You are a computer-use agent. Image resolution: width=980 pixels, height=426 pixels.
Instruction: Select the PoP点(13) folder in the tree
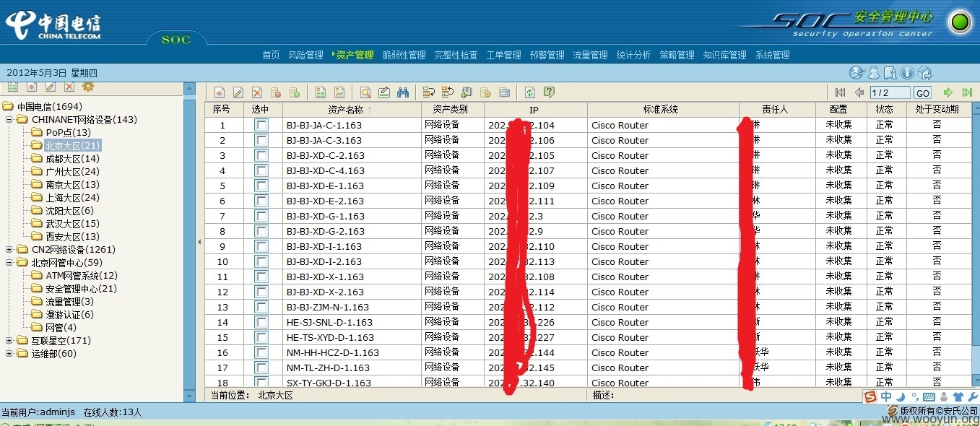coord(68,133)
